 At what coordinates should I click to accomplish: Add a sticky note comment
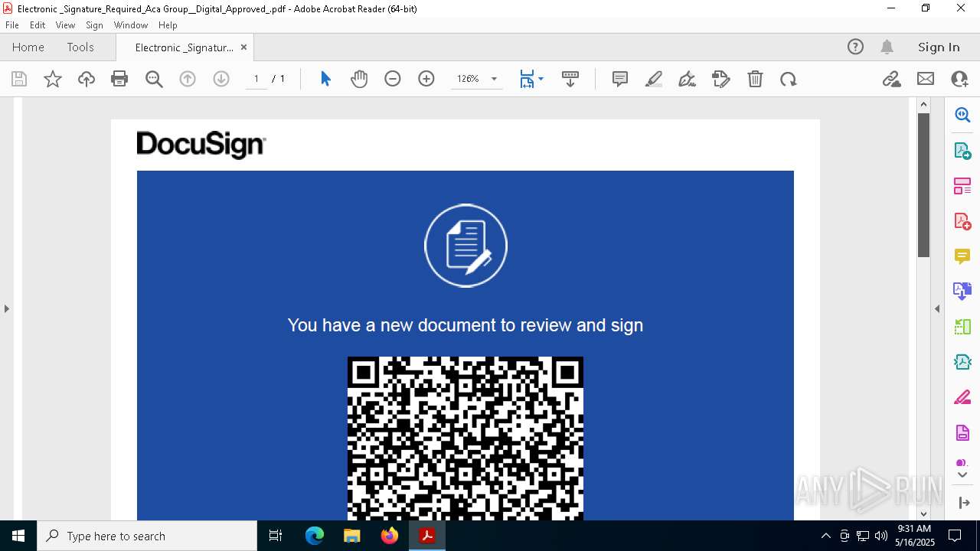(x=620, y=79)
